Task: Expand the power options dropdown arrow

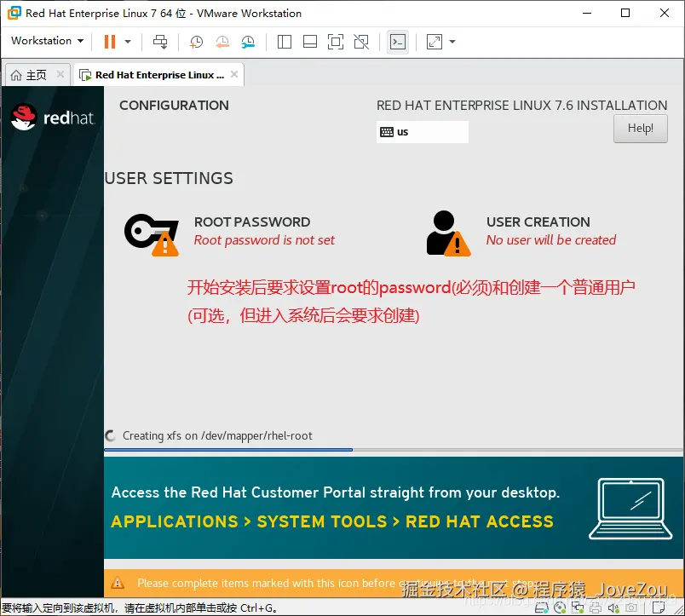Action: [x=128, y=42]
